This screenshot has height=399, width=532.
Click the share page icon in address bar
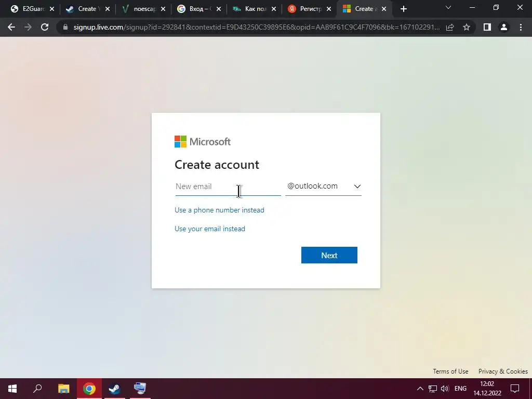tap(450, 27)
